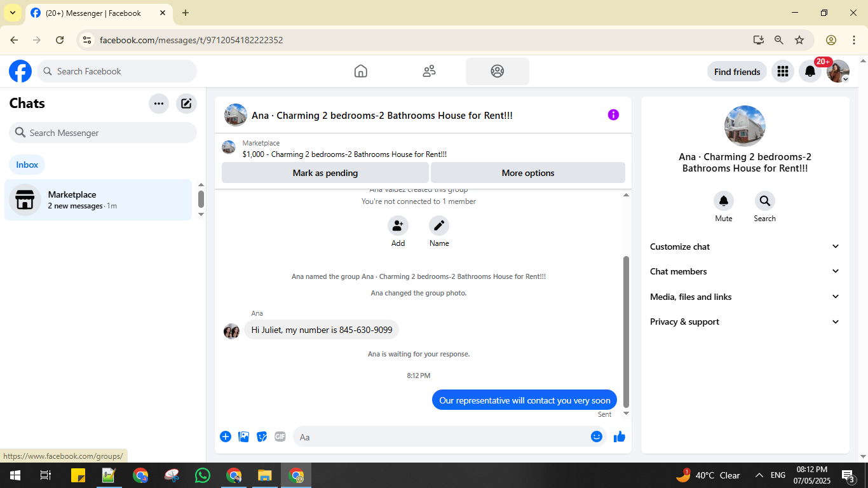The image size is (868, 488).
Task: Start a new message with compose icon
Action: (x=186, y=104)
